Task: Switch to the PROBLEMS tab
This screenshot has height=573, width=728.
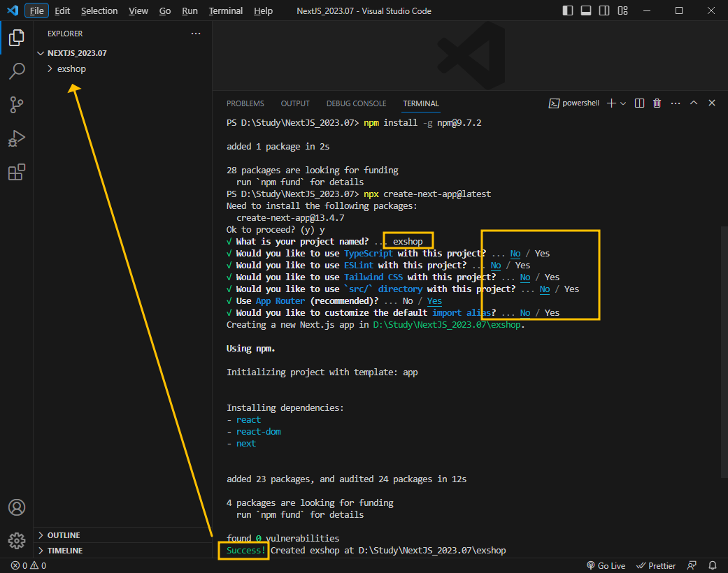Action: 245,103
